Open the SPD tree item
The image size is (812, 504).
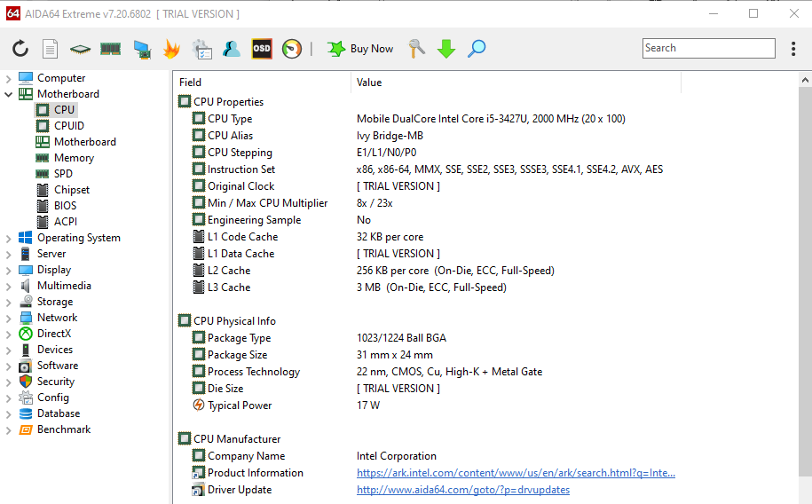click(x=63, y=174)
